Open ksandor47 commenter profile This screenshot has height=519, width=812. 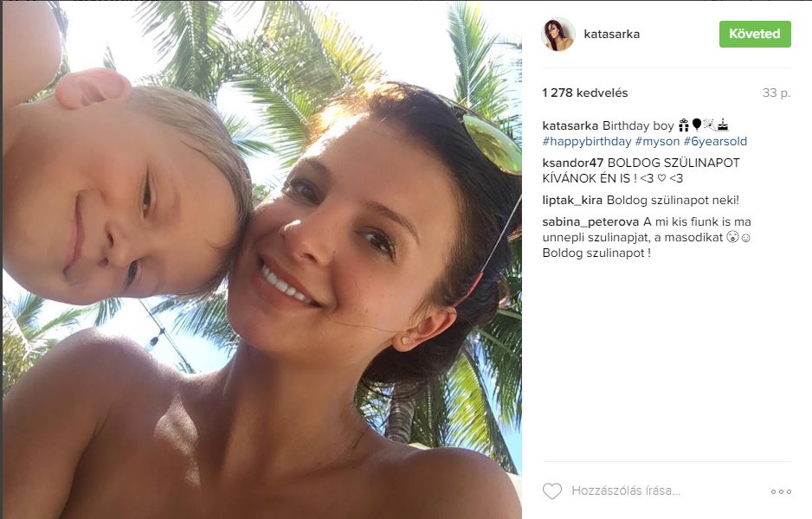[x=573, y=163]
